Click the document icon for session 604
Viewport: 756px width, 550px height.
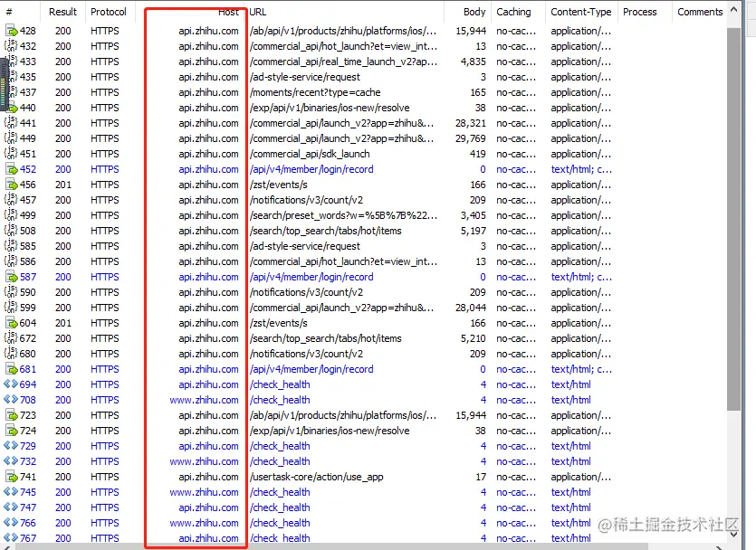point(11,323)
